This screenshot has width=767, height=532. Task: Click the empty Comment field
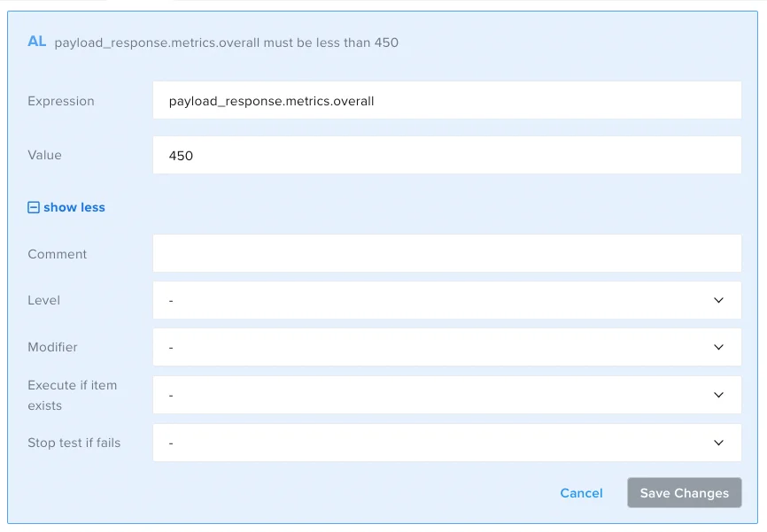tap(447, 253)
